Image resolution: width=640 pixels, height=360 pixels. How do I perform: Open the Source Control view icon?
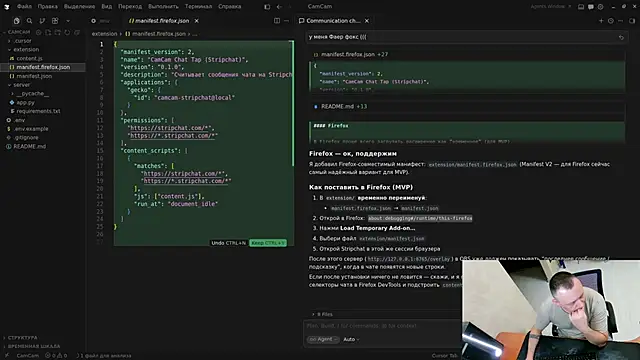coord(42,21)
